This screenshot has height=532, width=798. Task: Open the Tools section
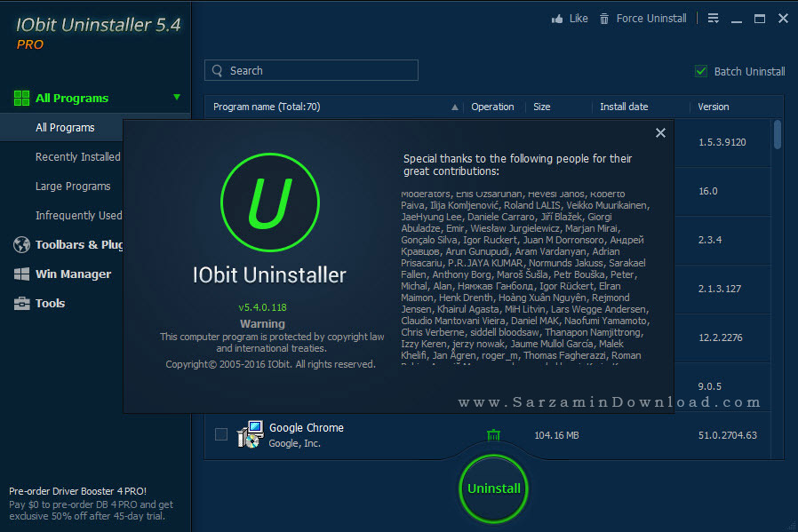point(50,303)
